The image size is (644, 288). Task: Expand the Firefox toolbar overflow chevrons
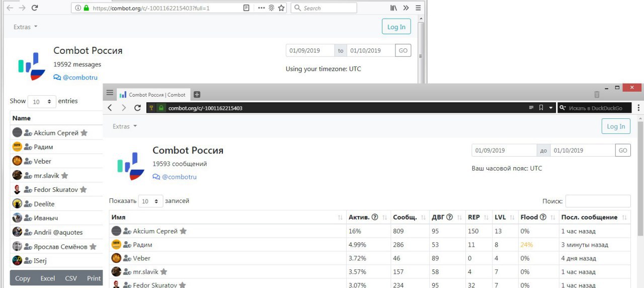pyautogui.click(x=407, y=8)
